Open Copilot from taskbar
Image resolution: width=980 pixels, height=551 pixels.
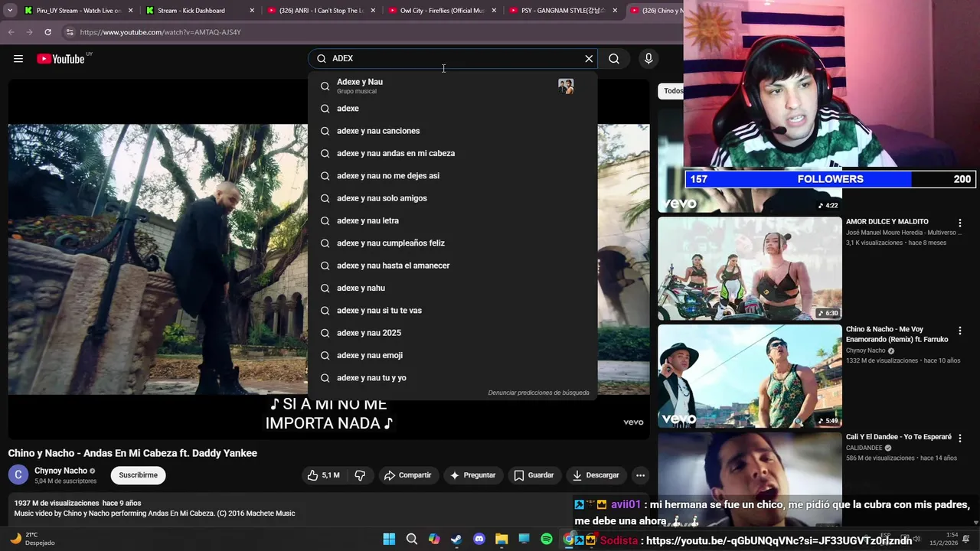434,539
